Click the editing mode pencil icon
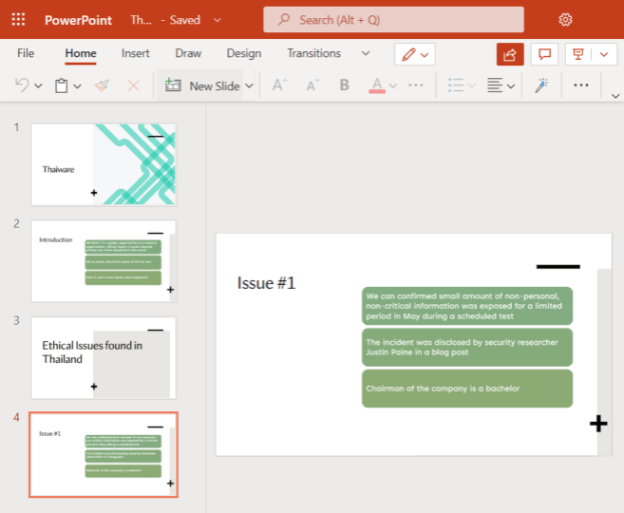Image resolution: width=624 pixels, height=513 pixels. (x=409, y=54)
